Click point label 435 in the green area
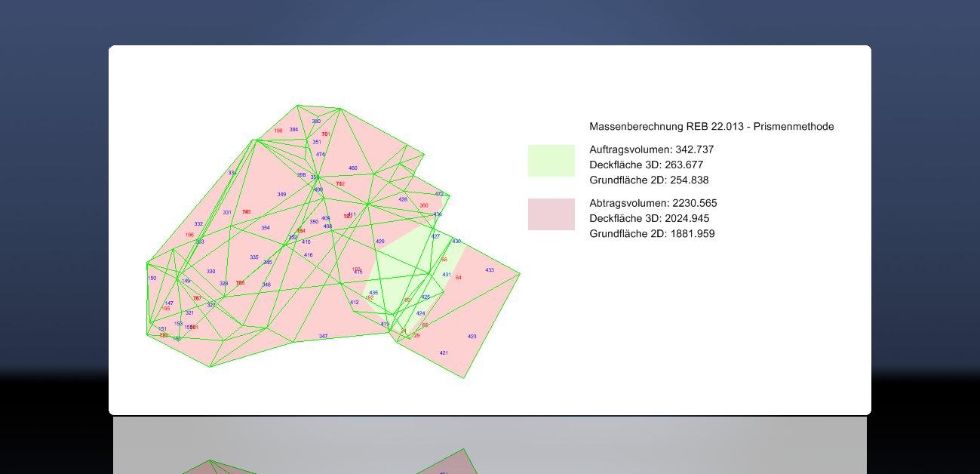 (373, 293)
